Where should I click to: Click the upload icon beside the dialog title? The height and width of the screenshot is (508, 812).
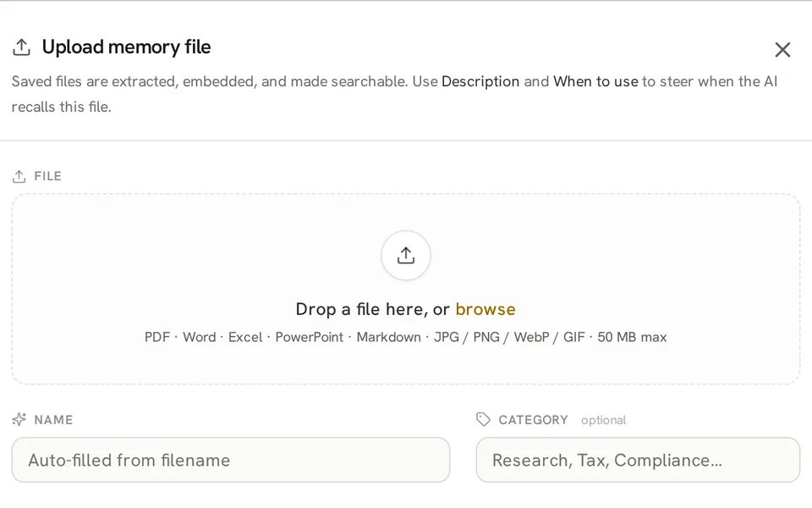click(x=21, y=47)
